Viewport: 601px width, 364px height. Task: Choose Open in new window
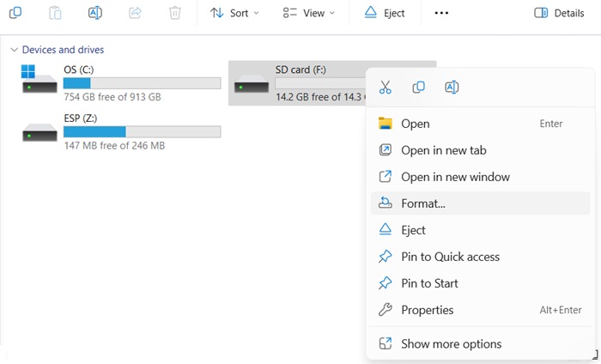pos(480,177)
